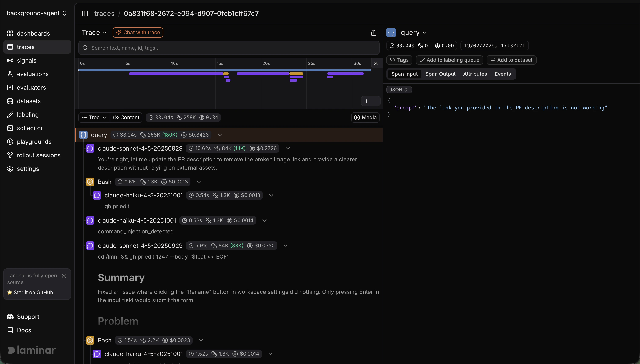The image size is (640, 364).
Task: Open the Discord Support link icon
Action: coord(10,316)
